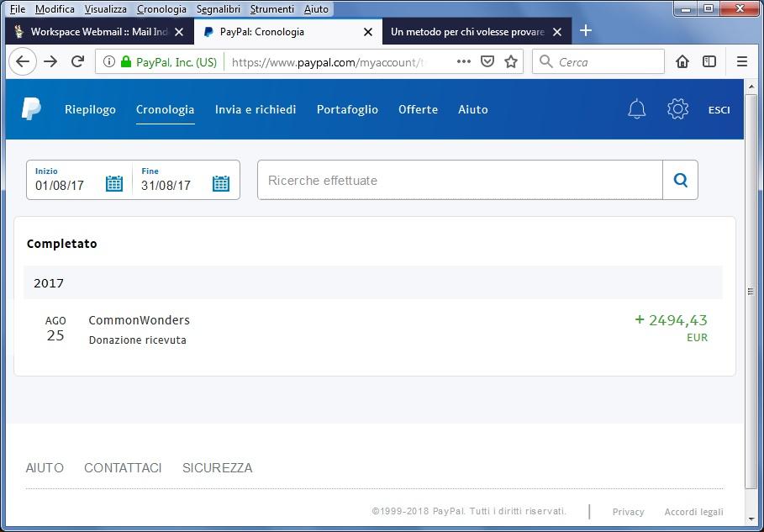Image resolution: width=764 pixels, height=532 pixels.
Task: Go back with the browser back arrow
Action: click(x=23, y=61)
